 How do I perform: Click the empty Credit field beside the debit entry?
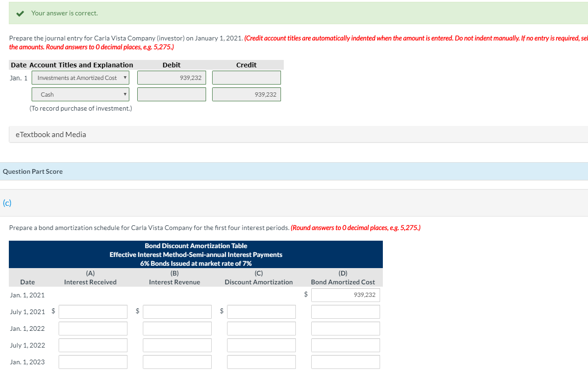pos(246,78)
